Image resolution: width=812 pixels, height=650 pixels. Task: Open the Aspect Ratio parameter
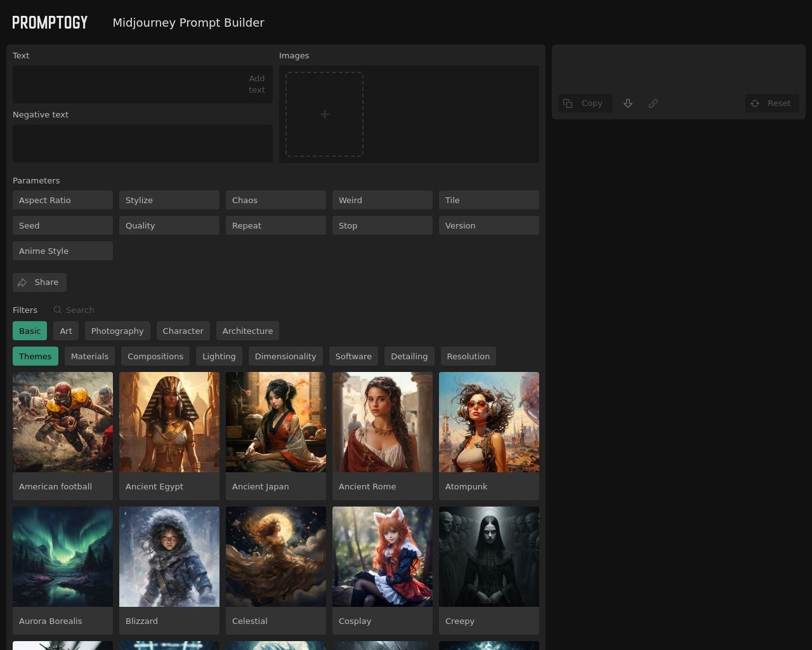tap(63, 200)
